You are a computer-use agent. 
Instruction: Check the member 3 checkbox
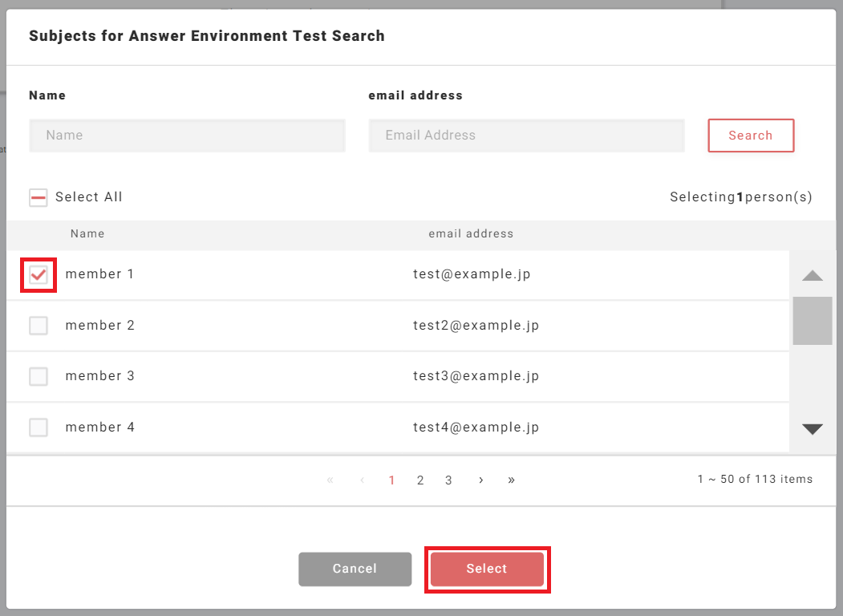pos(39,376)
